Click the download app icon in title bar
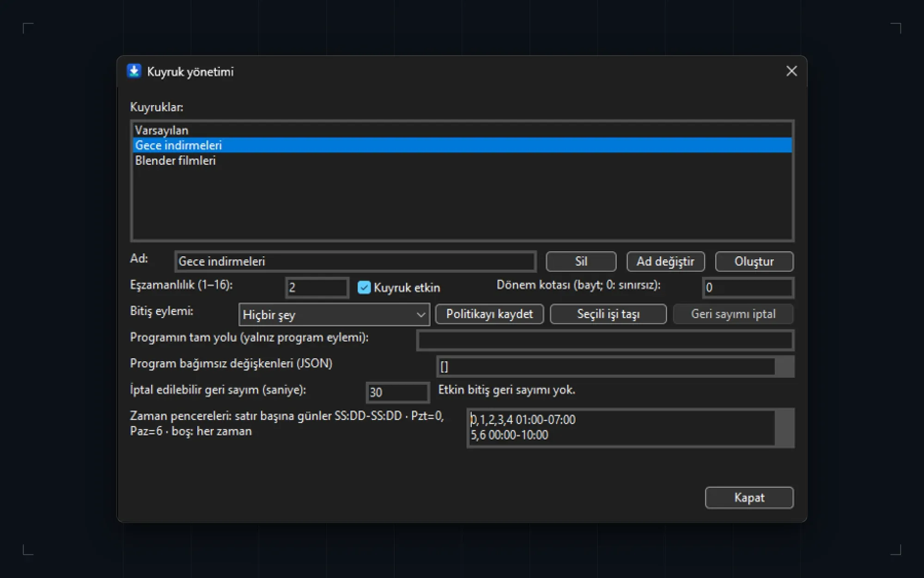 coord(134,71)
